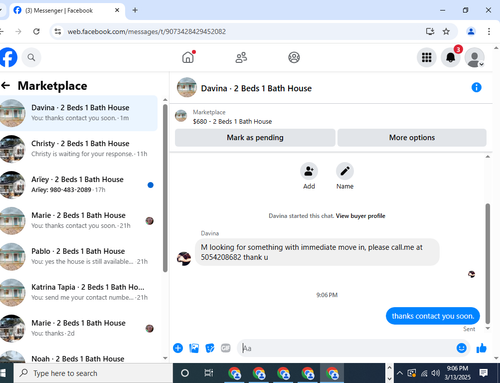Open more actions plus icon in composer
The width and height of the screenshot is (500, 383).
click(x=178, y=348)
